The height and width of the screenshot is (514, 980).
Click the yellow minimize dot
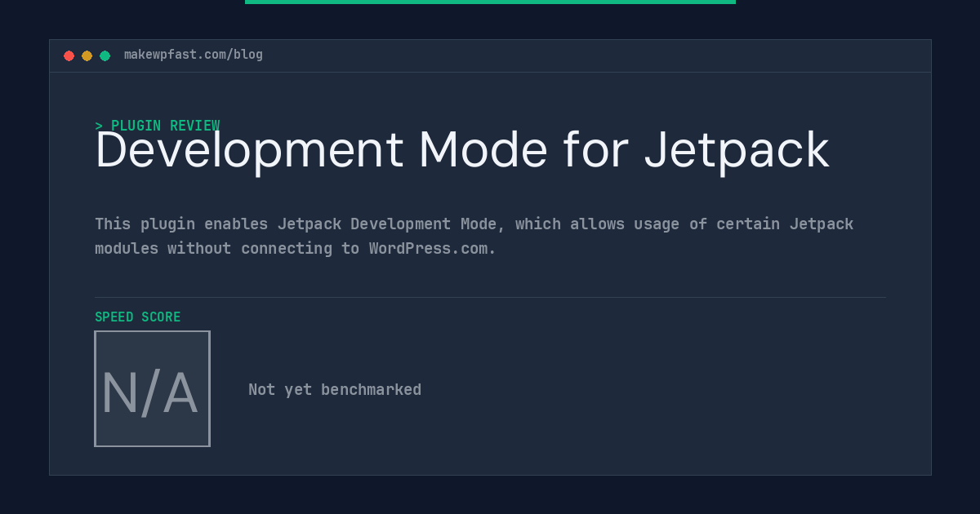click(87, 55)
